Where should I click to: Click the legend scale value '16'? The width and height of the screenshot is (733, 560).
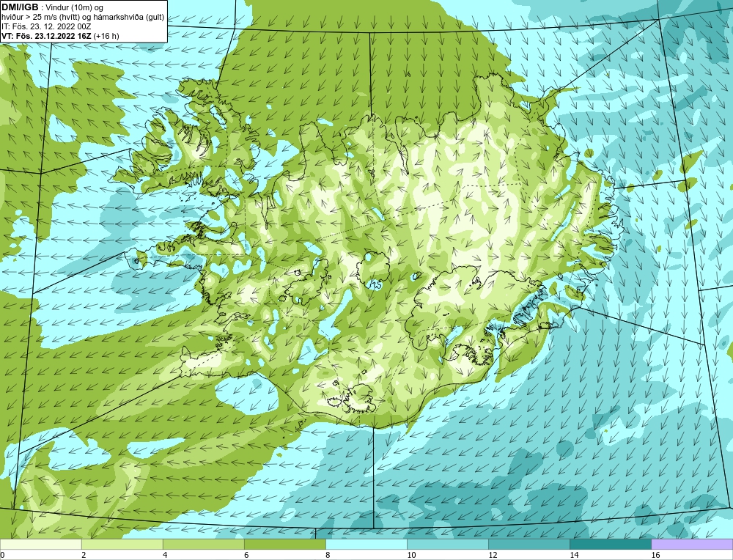pyautogui.click(x=655, y=555)
